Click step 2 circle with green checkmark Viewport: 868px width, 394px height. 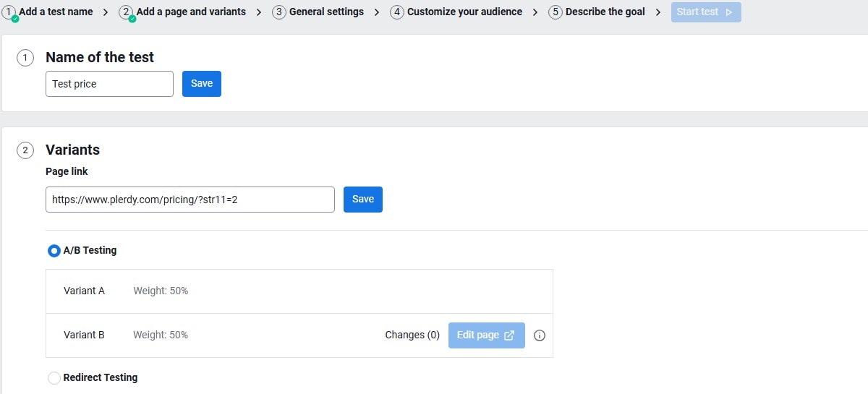[127, 12]
